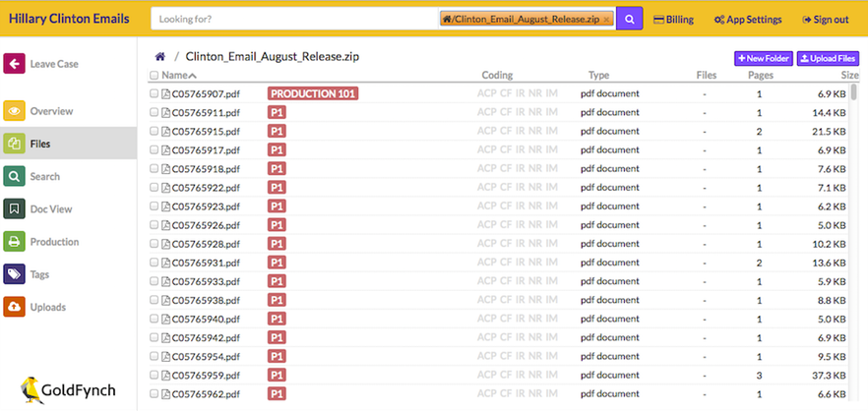The height and width of the screenshot is (411, 868).
Task: Check the box for C05765942.pdf
Action: [154, 338]
